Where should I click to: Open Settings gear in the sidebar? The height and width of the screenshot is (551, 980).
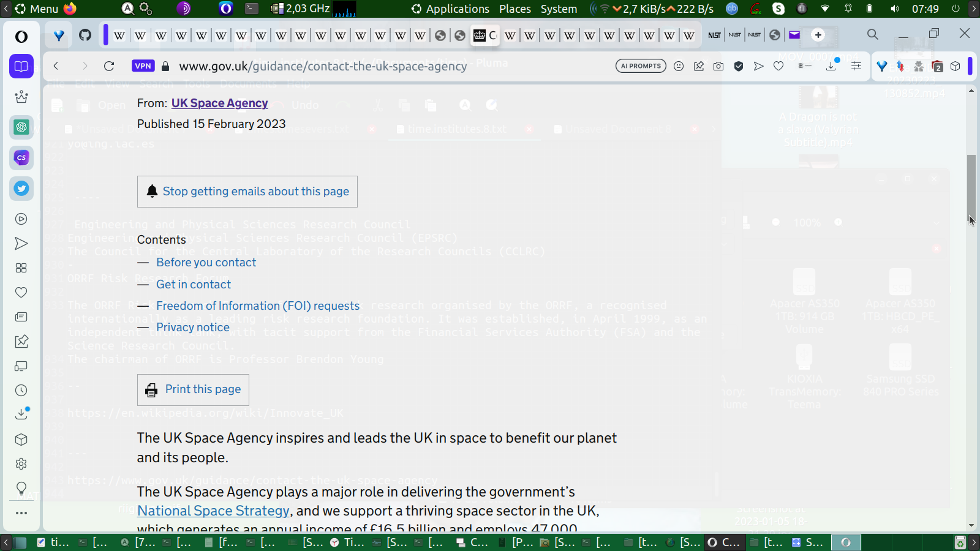(21, 464)
